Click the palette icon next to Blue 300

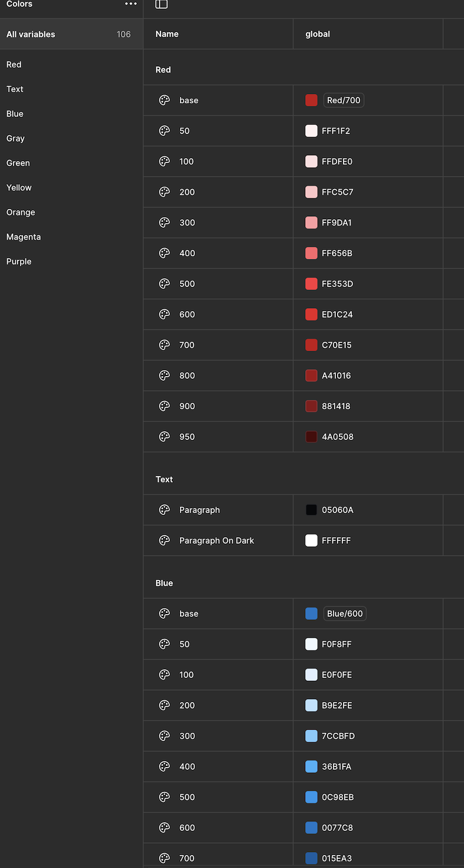coord(164,736)
